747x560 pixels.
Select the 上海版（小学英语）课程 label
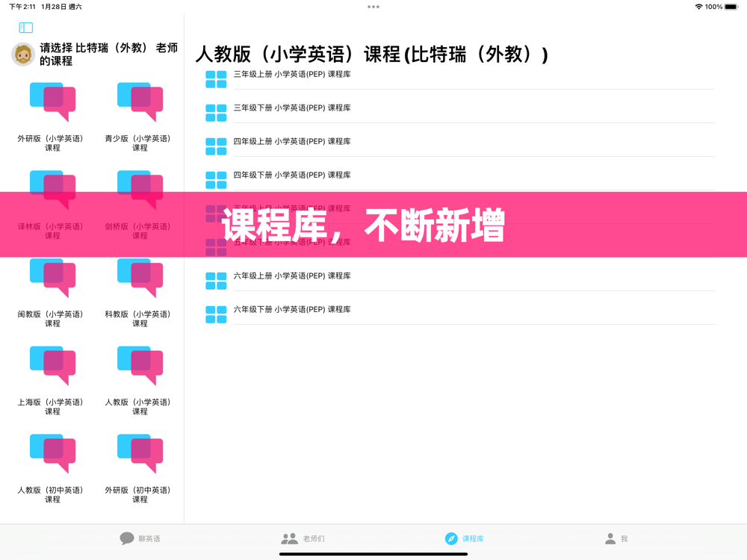pyautogui.click(x=51, y=407)
